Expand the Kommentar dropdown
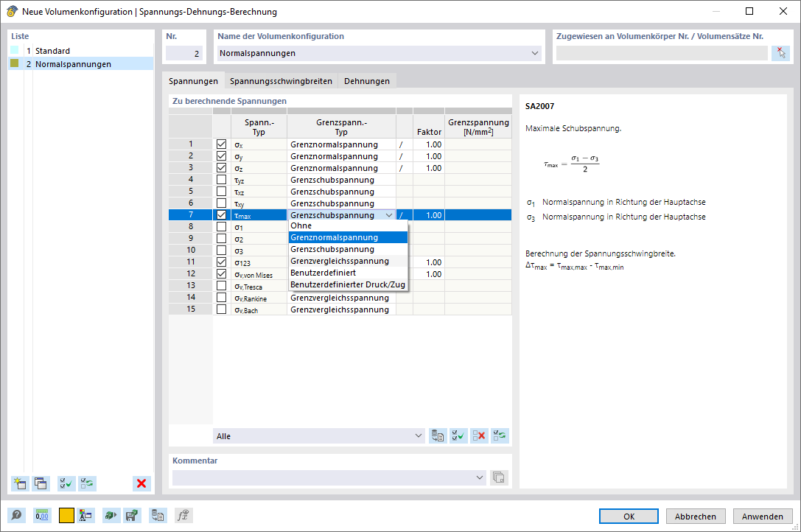Screen dimensions: 801x532 [479, 477]
